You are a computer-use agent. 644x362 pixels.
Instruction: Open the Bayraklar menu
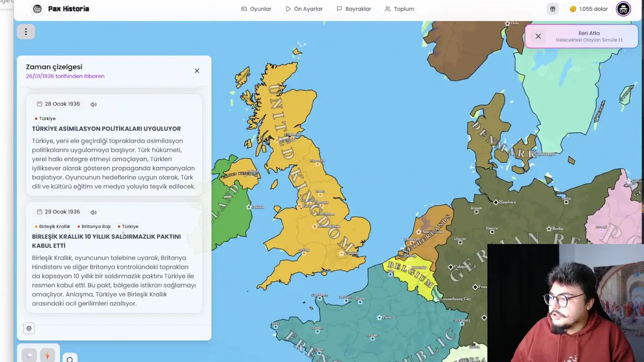[354, 9]
